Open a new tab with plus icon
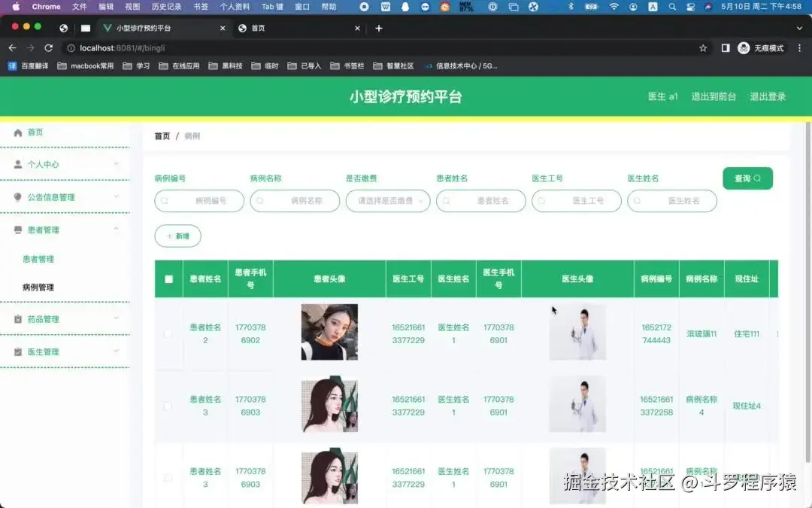This screenshot has width=812, height=508. click(x=378, y=28)
